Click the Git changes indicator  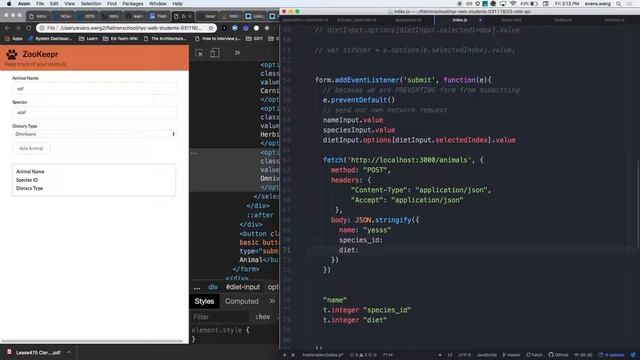(583, 355)
